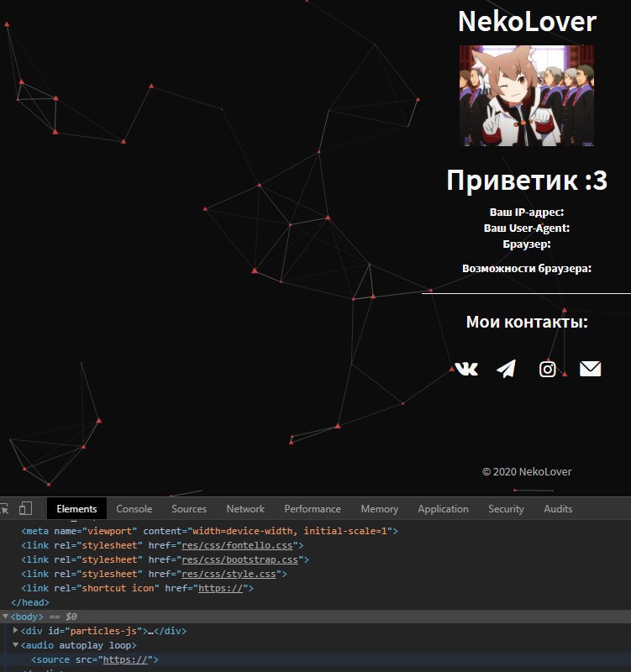Collapse the body element node
Viewport: 631px width, 672px height.
click(x=6, y=617)
